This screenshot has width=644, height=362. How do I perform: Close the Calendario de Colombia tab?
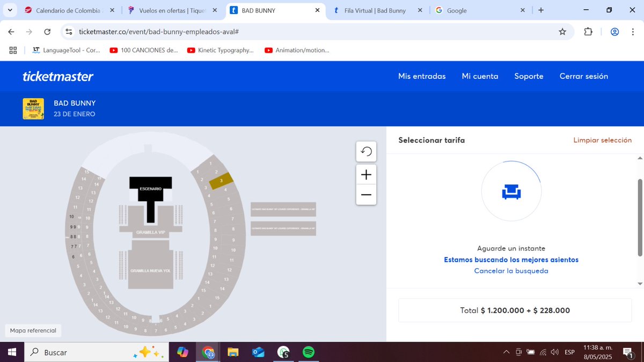point(111,10)
